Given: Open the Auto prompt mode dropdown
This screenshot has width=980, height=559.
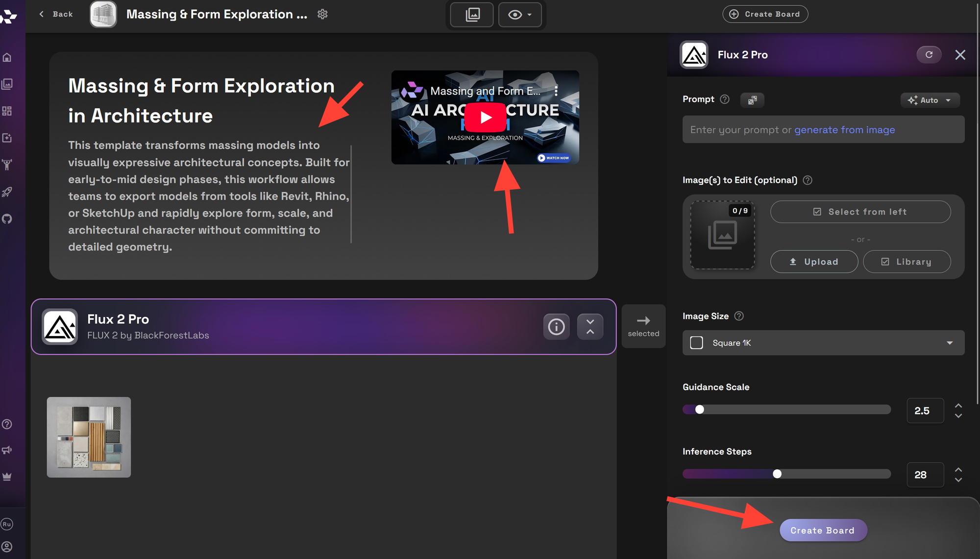Looking at the screenshot, I should coord(930,100).
